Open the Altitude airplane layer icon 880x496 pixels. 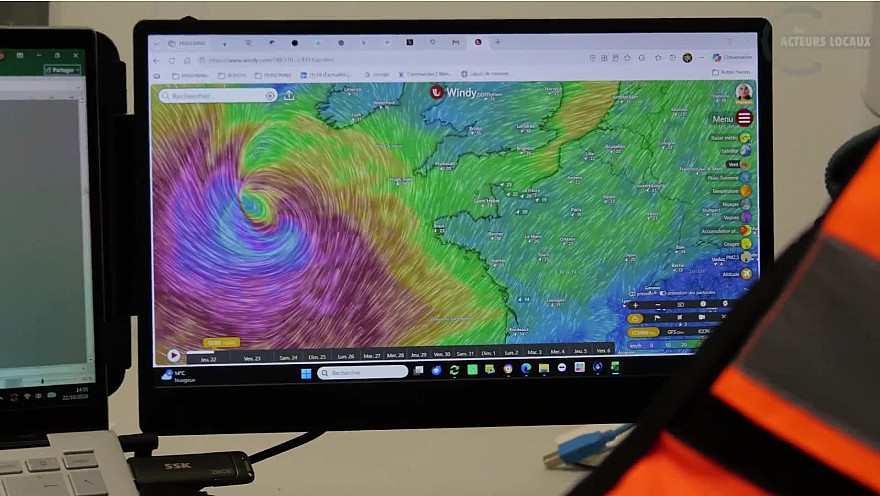point(746,274)
